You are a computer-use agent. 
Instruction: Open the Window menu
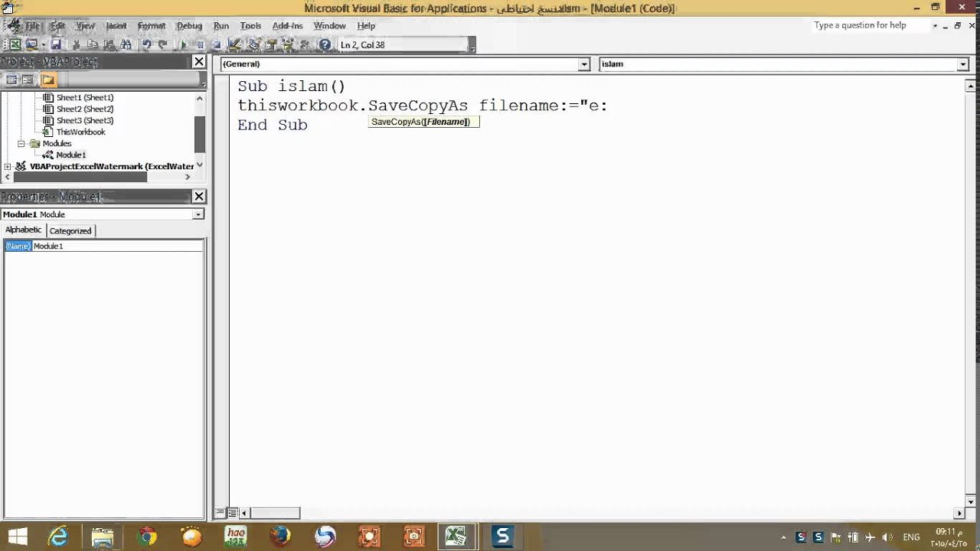pos(330,25)
